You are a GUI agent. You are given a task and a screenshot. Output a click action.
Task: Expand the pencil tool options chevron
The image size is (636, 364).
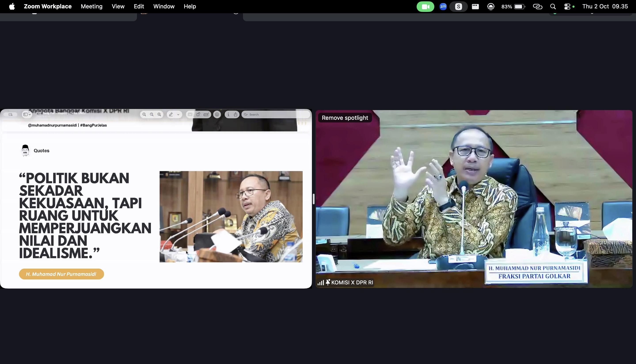pos(178,114)
